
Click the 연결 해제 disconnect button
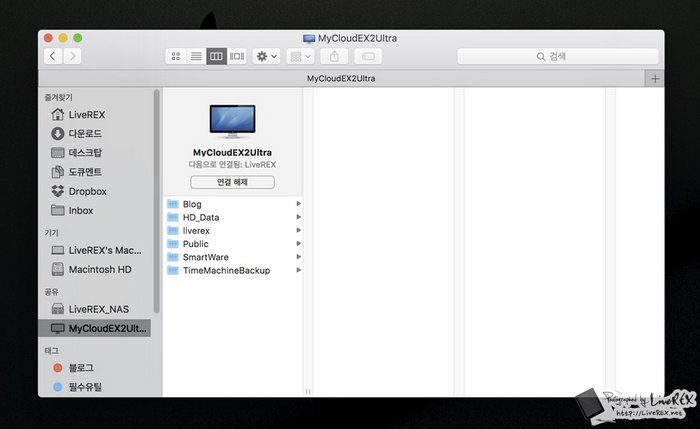[233, 182]
